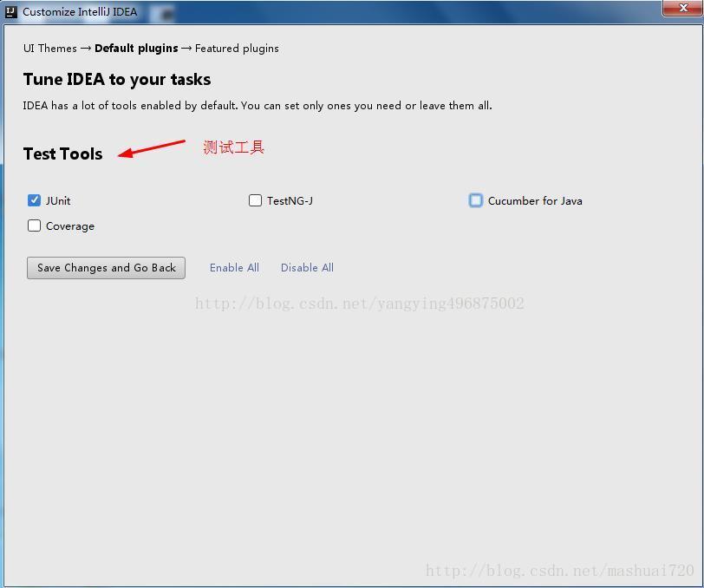Click Save Changes and Go Back
Viewport: 704px width, 588px height.
[x=105, y=267]
